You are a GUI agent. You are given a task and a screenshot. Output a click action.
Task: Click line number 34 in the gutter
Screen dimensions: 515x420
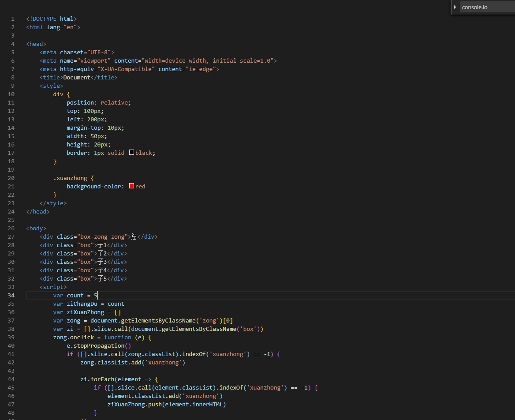click(11, 296)
